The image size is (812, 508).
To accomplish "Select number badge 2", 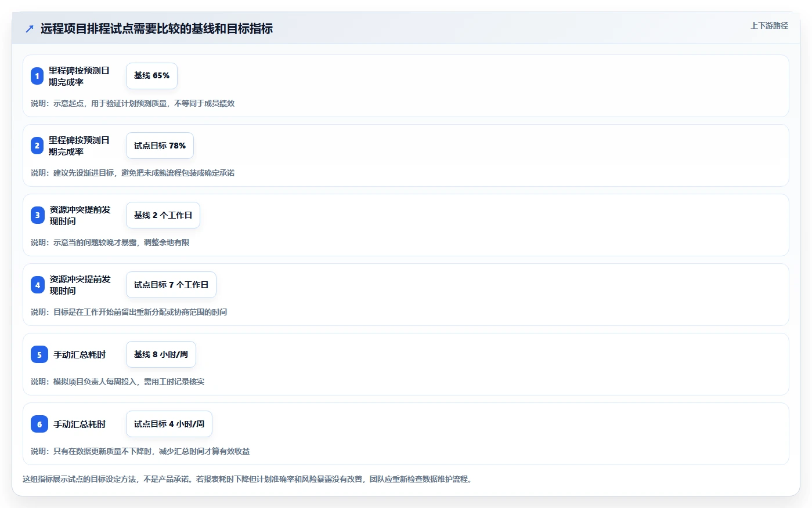I will (x=37, y=146).
